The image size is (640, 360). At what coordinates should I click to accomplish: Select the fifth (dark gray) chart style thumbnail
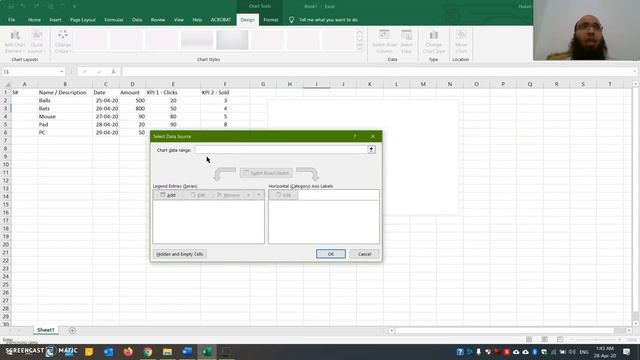point(232,40)
